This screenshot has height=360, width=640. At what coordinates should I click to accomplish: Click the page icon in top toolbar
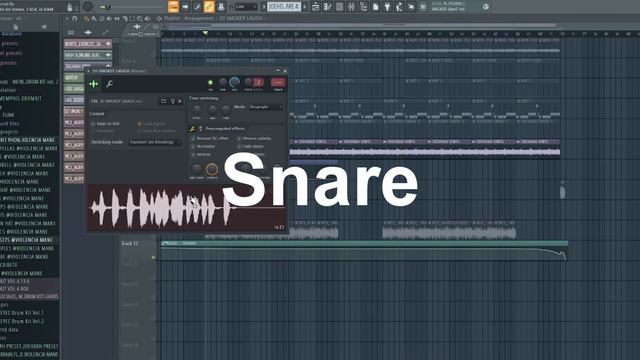pyautogui.click(x=376, y=7)
